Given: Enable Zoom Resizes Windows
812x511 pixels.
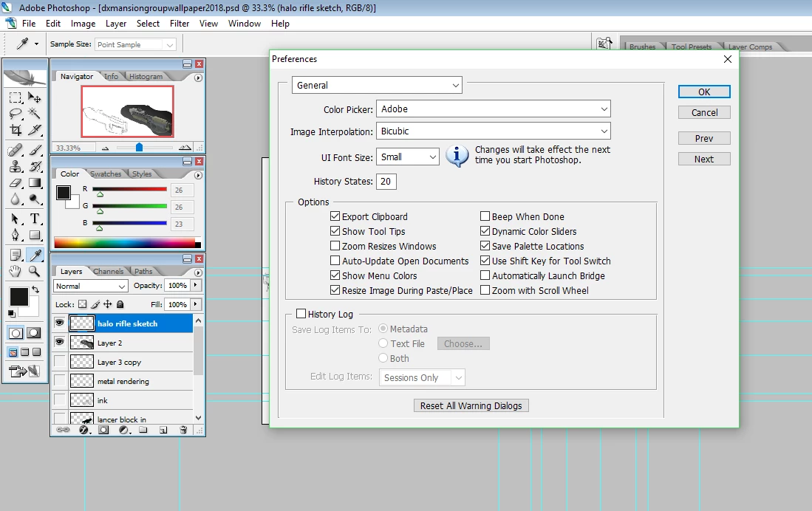Looking at the screenshot, I should [335, 246].
